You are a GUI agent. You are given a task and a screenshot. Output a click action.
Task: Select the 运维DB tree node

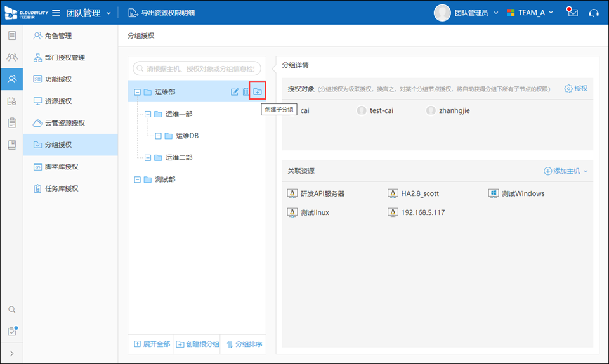click(188, 136)
